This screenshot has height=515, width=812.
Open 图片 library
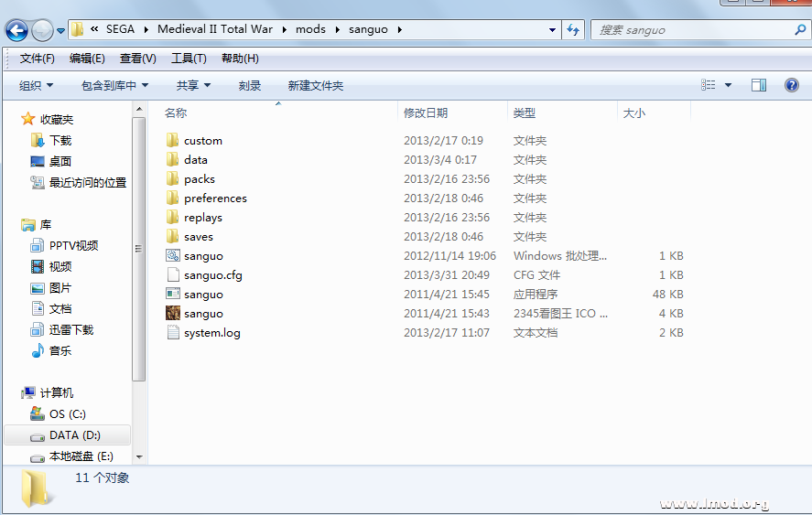[60, 288]
